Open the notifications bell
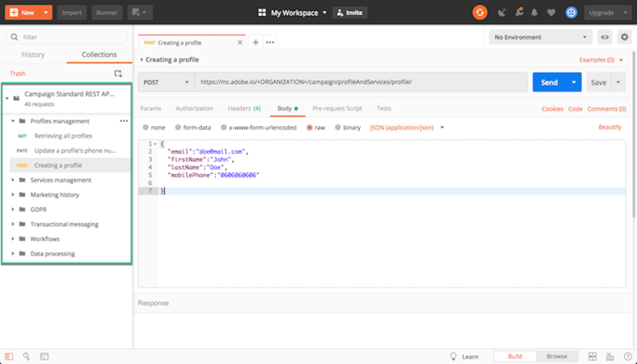 click(x=534, y=13)
